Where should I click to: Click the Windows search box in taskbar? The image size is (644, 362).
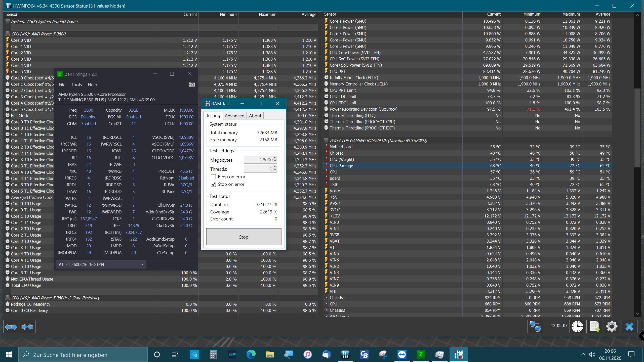coord(83,355)
